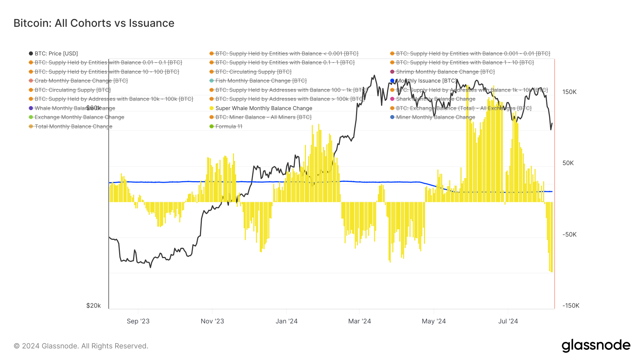
Task: Show Supply Held by Entities Balance 10 - 100
Action: coord(104,72)
